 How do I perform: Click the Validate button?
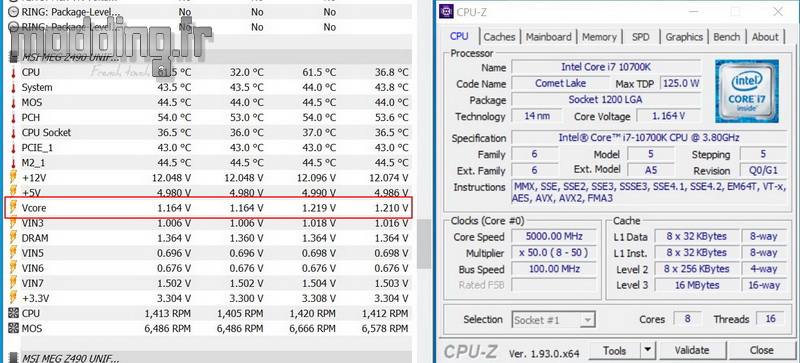692,351
